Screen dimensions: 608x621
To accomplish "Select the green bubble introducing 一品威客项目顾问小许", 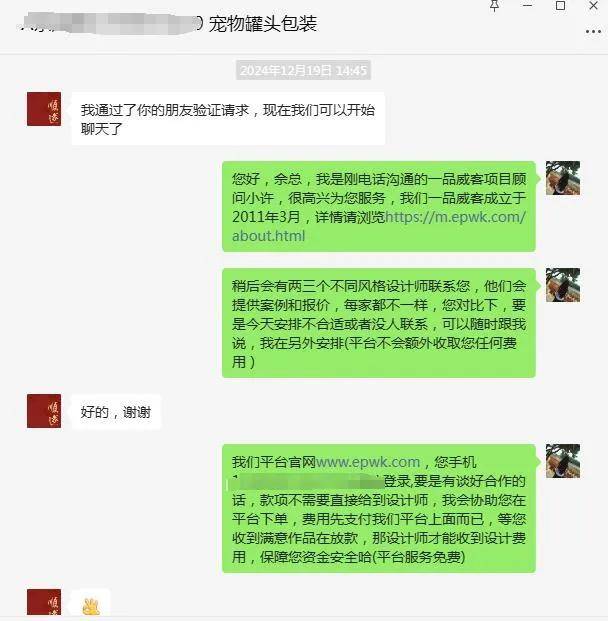I will [379, 206].
